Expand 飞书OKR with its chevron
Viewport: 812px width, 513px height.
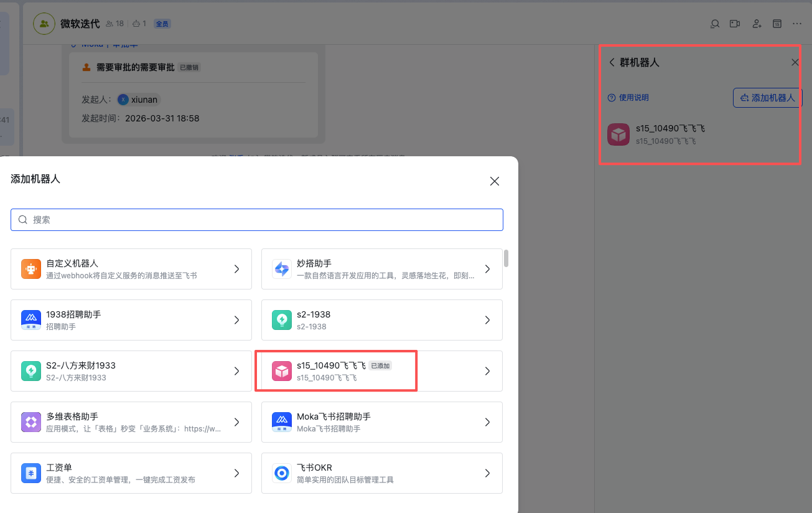[487, 473]
